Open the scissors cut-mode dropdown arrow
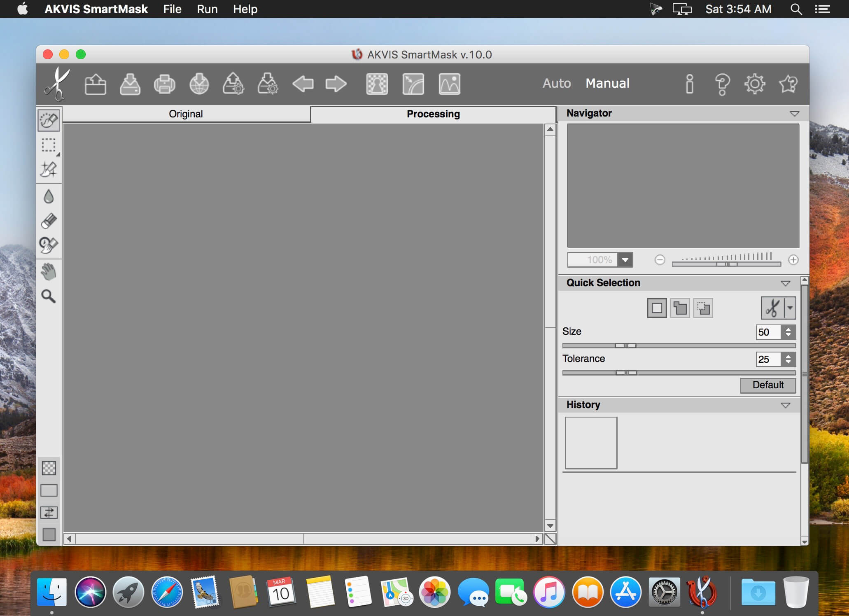Screen dimensions: 849x616 (790, 308)
